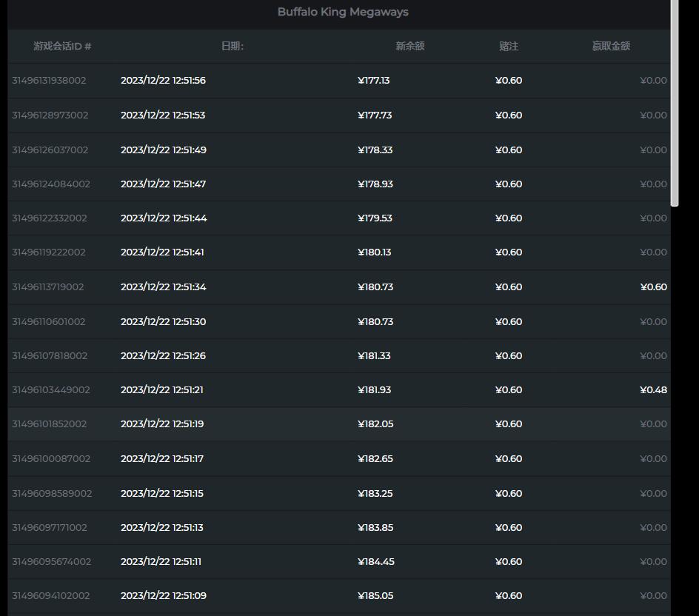Viewport: 699px width, 616px height.
Task: Click the ¥0.60 win amount at 12:51:34
Action: 654,287
